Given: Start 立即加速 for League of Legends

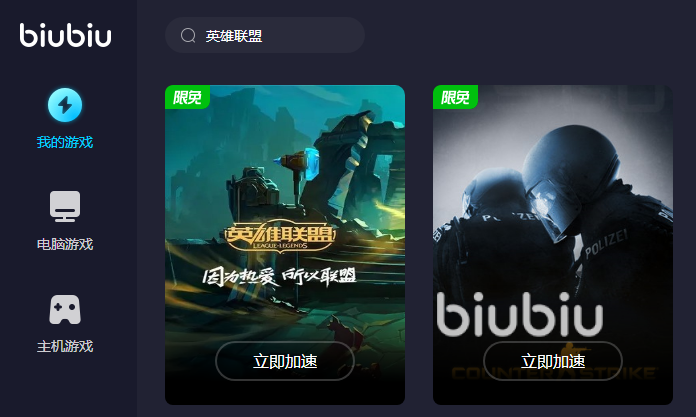Looking at the screenshot, I should pyautogui.click(x=285, y=361).
